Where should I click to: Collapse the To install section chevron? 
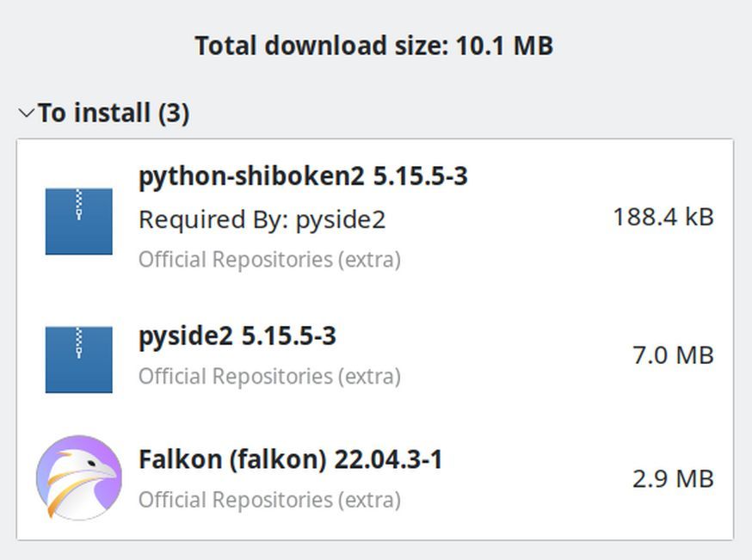coord(27,113)
